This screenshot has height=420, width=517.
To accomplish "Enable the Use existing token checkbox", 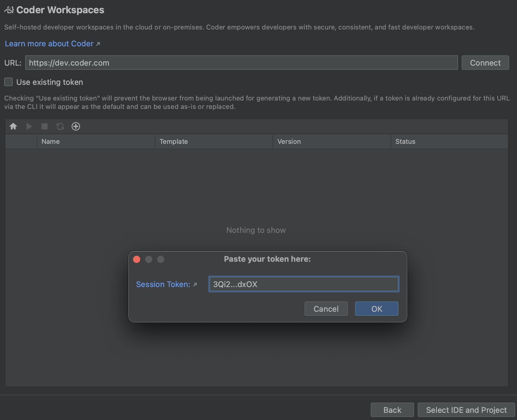I will (8, 82).
